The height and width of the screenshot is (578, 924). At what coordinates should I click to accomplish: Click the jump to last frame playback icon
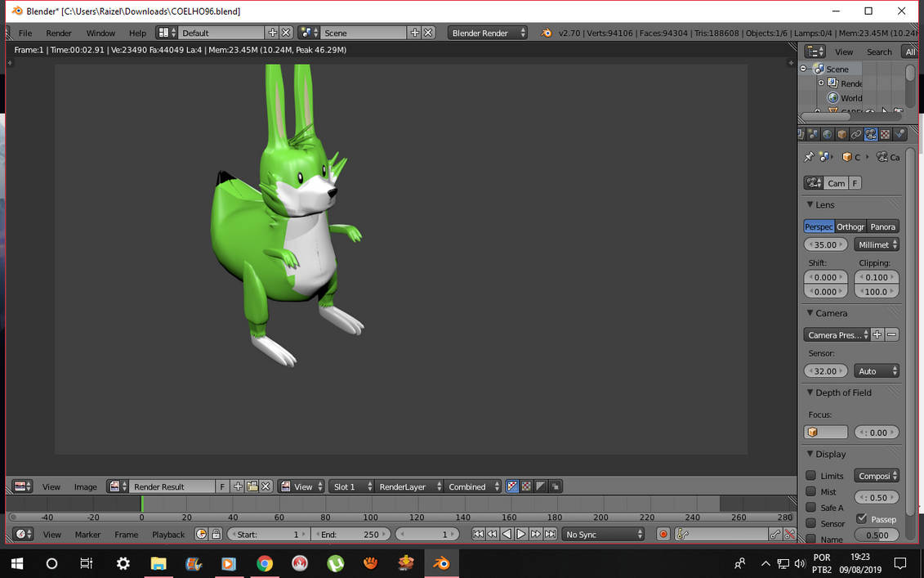pos(551,534)
